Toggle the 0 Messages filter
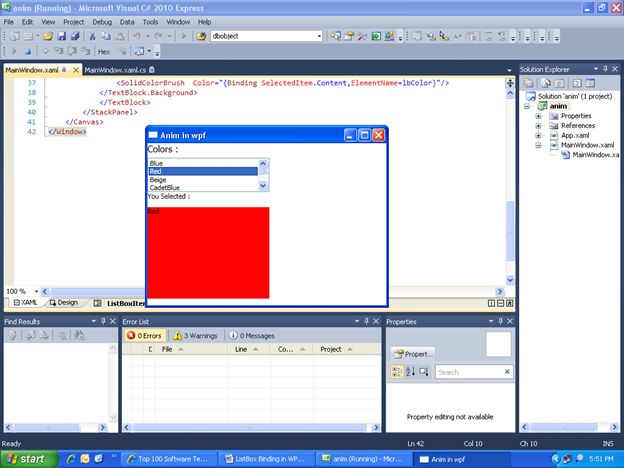624x468 pixels. 252,336
